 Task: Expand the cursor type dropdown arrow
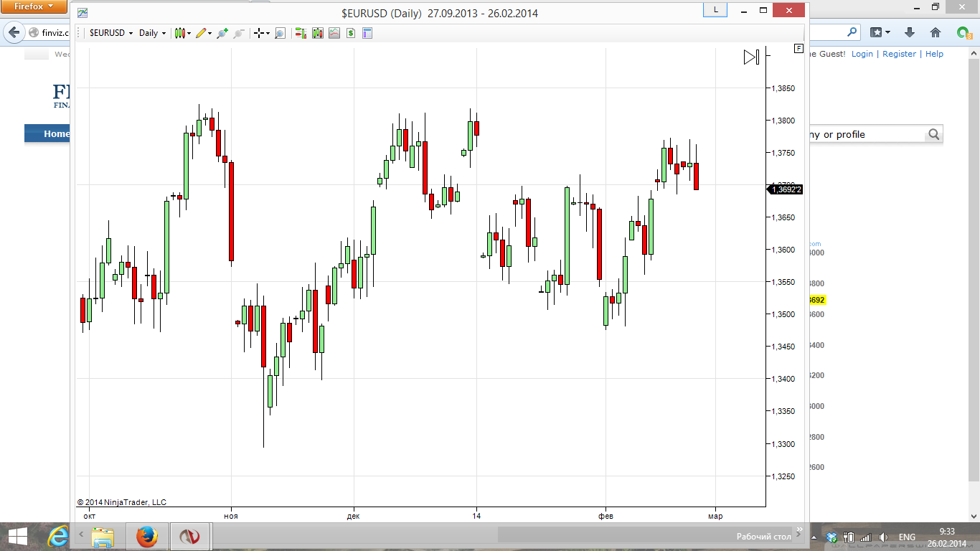[268, 33]
